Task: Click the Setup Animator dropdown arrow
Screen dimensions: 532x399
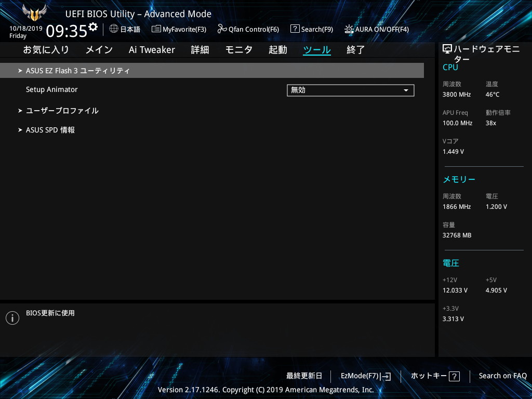Action: (406, 90)
